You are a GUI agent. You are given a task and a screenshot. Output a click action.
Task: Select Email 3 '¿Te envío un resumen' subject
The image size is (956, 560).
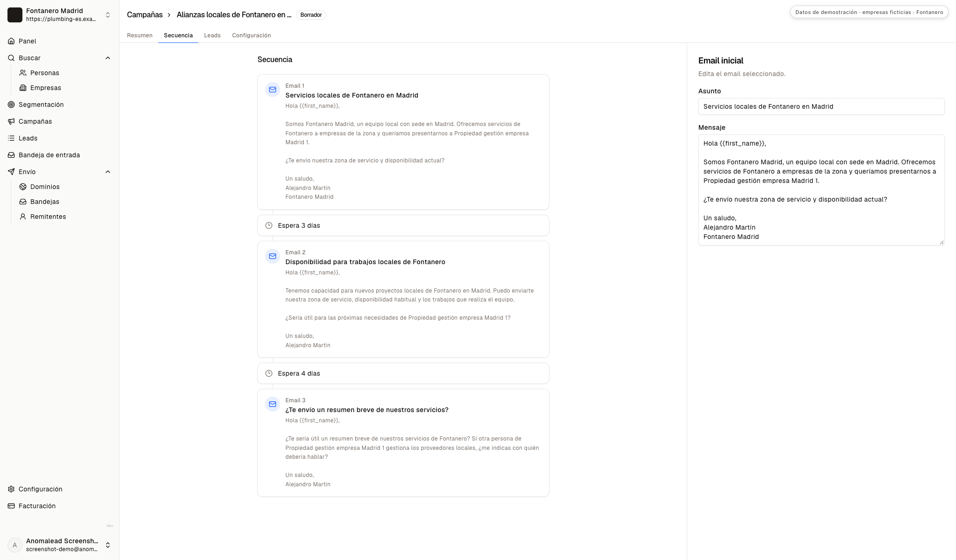[x=367, y=410]
